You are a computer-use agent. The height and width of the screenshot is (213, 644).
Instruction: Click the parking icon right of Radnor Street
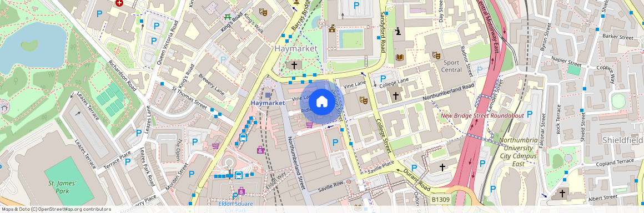[x=480, y=69]
